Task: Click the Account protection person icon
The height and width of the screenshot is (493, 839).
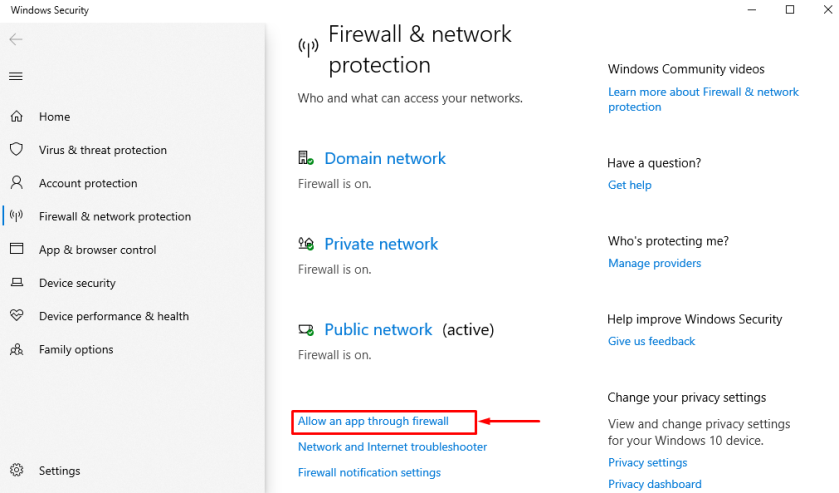Action: pos(16,183)
